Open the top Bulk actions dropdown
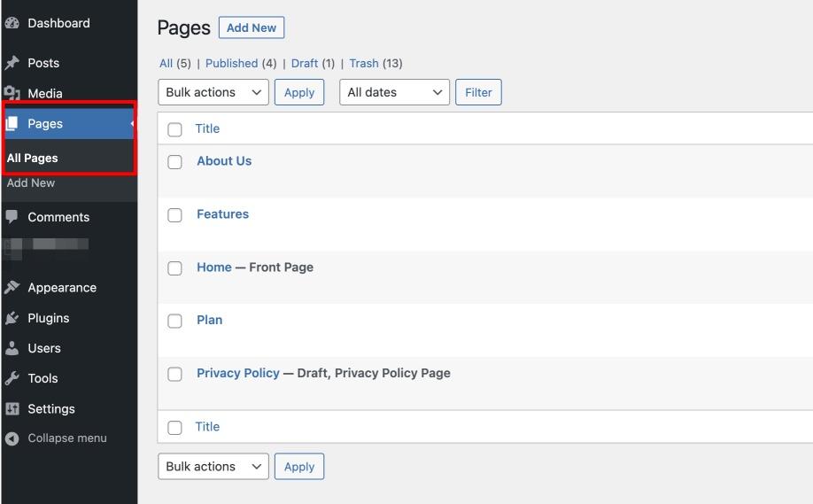 [x=213, y=92]
